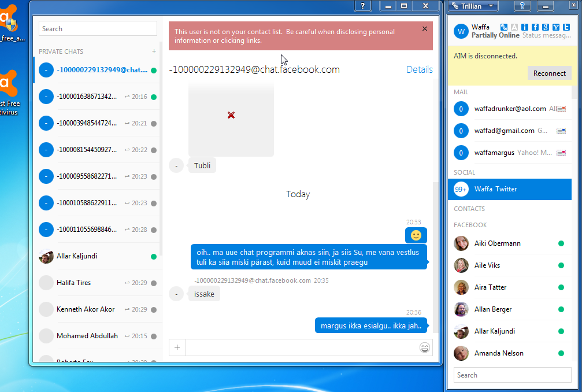Click the Waffa profile avatar circle
This screenshot has width=582, height=392.
(x=461, y=31)
